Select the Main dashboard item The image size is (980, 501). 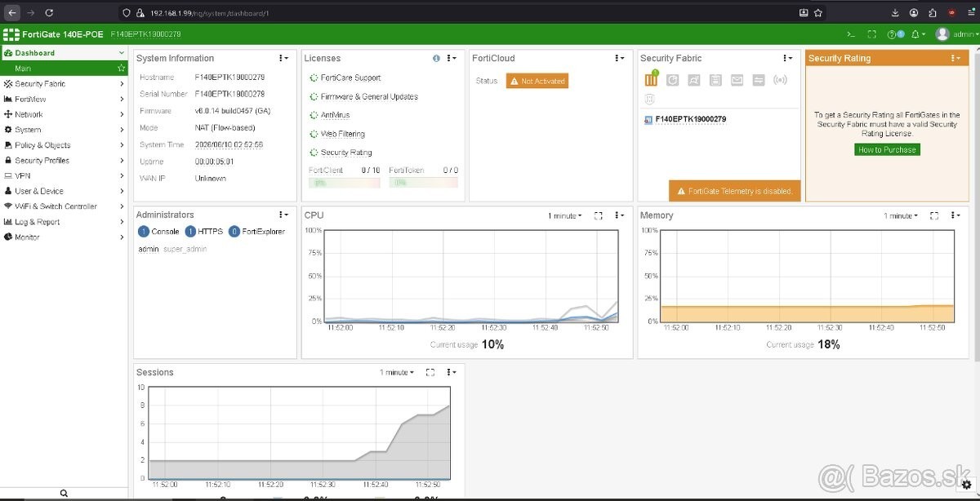pyautogui.click(x=64, y=69)
